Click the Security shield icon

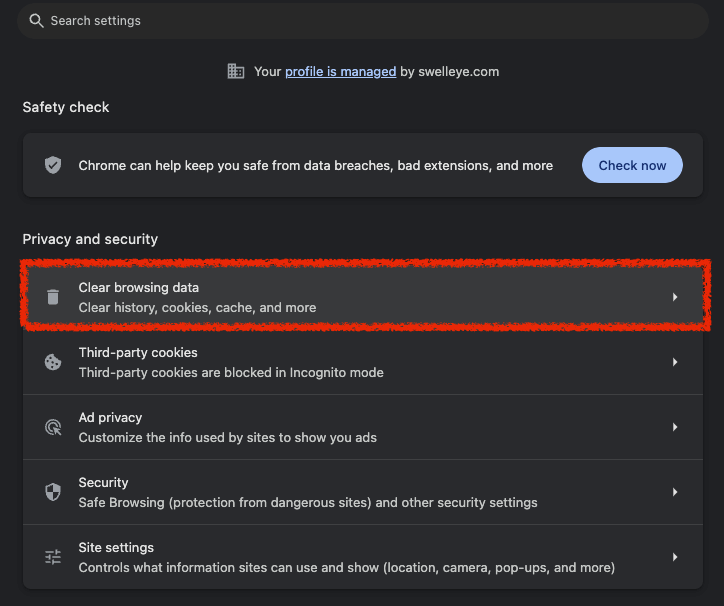point(53,492)
